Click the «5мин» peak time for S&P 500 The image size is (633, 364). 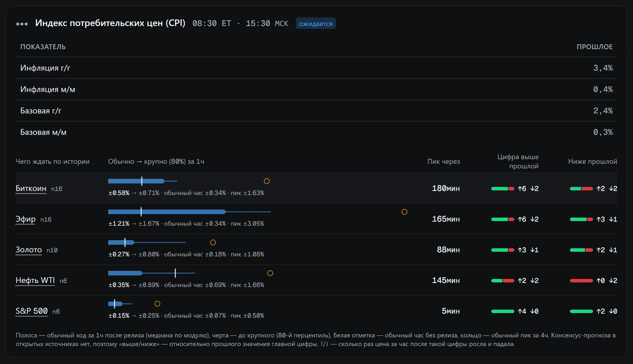point(451,311)
